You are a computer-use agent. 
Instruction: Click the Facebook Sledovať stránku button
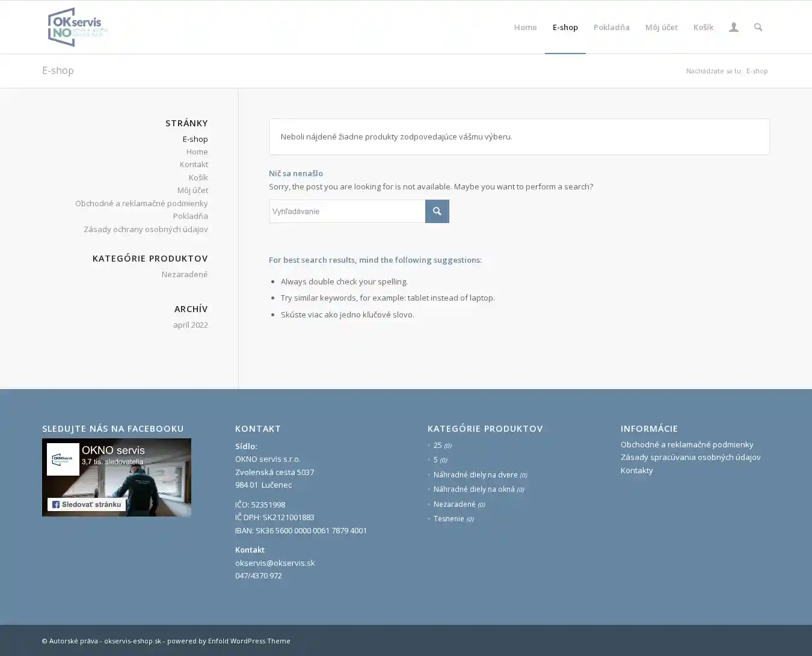87,504
